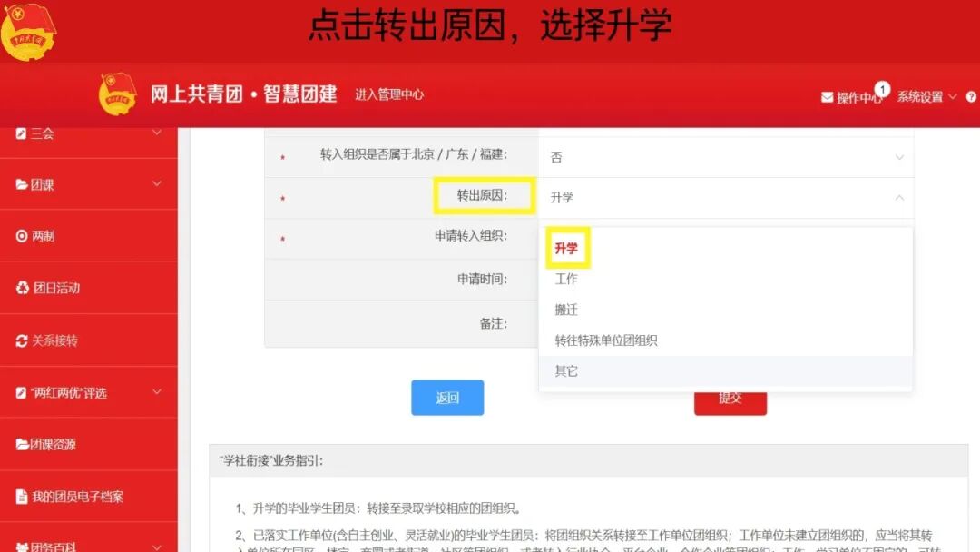This screenshot has height=552, width=980.
Task: Expand the 团课 sidebar menu chevron
Action: point(157,183)
